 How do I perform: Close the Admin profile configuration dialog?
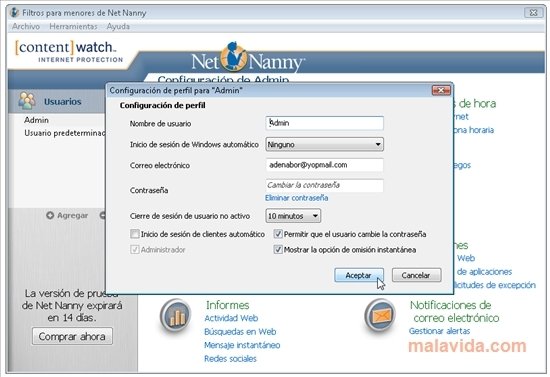tap(441, 90)
